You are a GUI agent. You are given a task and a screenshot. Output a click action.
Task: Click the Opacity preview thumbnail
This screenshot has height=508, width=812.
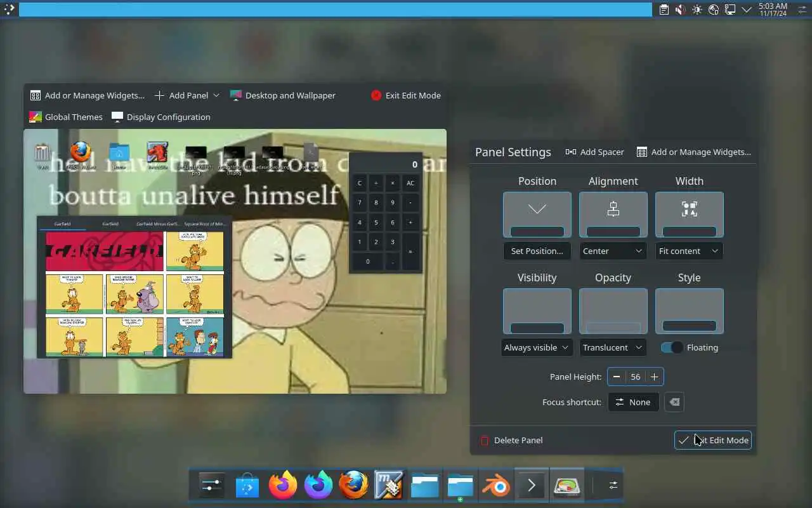613,311
